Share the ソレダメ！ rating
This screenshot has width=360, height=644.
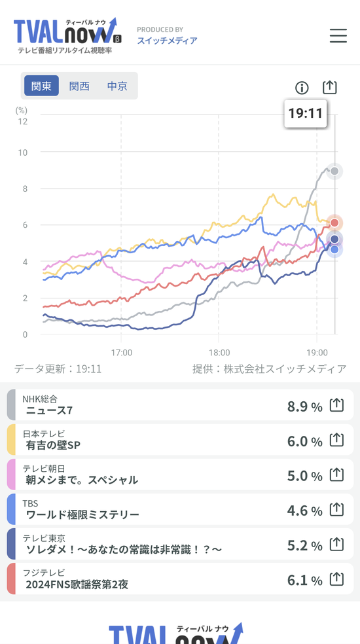(x=336, y=545)
